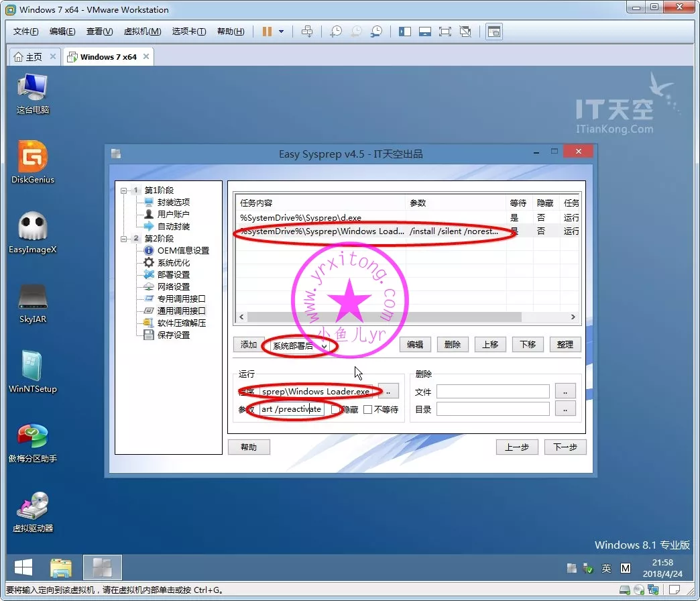Open File Explorer from the VM taskbar
Viewport: 700px width, 601px height.
point(61,568)
